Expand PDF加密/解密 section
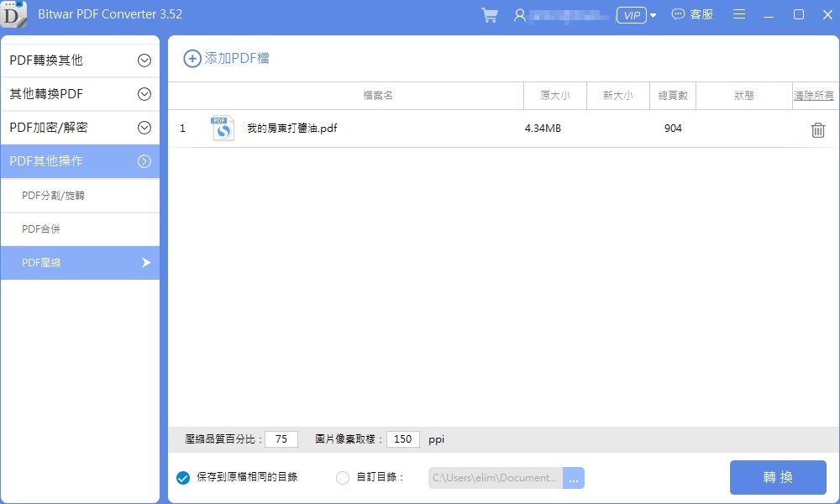This screenshot has width=840, height=504. pyautogui.click(x=144, y=128)
